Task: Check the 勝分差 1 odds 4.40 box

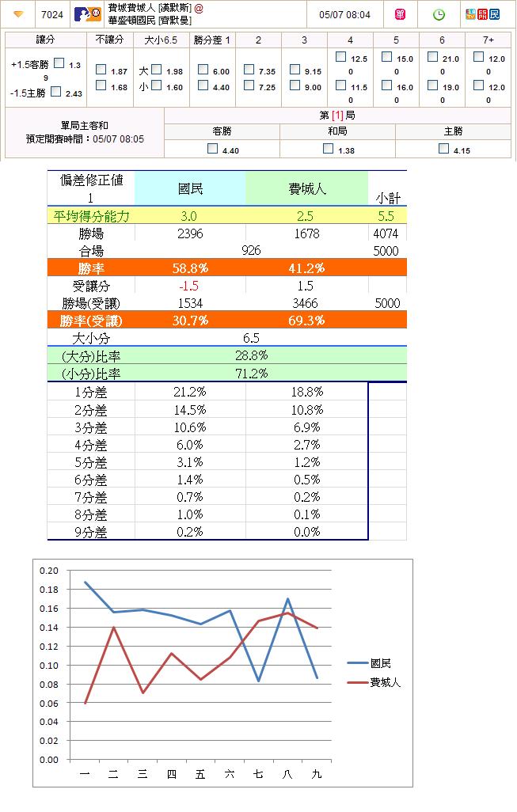Action: click(203, 85)
